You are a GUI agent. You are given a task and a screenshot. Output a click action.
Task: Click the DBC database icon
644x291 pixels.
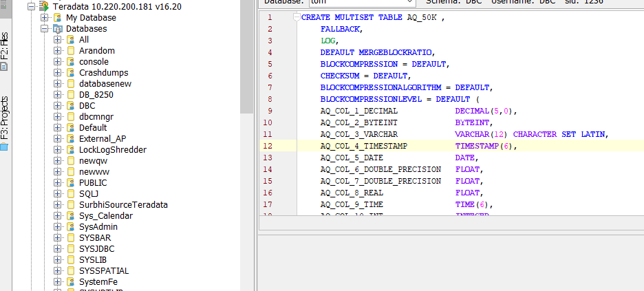[70, 106]
